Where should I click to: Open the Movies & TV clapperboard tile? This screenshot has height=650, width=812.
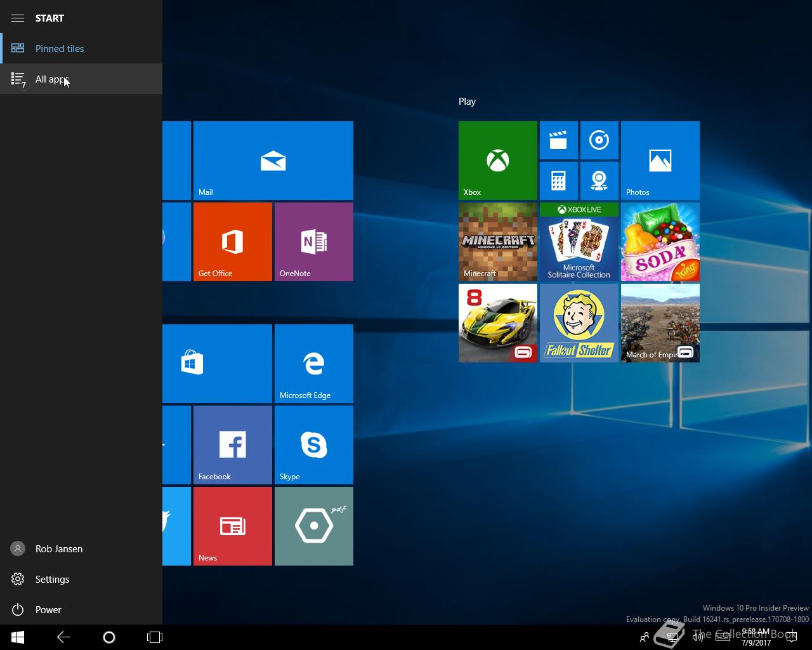pos(559,140)
